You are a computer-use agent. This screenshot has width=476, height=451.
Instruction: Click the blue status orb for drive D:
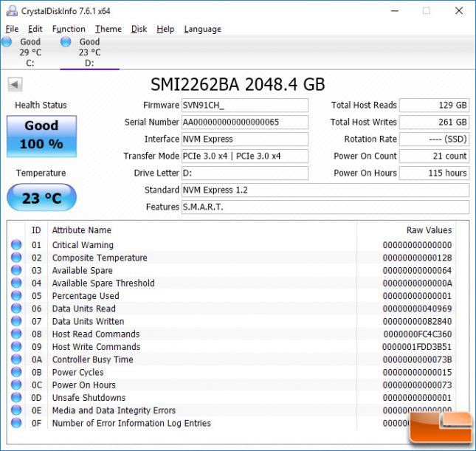coord(66,42)
